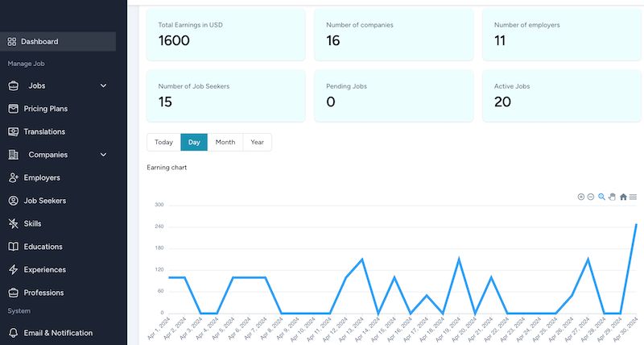Click the Active Jobs card
Image resolution: width=644 pixels, height=345 pixels.
coord(562,96)
